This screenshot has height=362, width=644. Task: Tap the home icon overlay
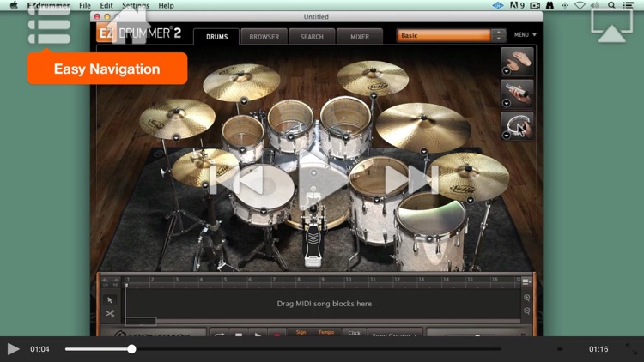(x=129, y=26)
